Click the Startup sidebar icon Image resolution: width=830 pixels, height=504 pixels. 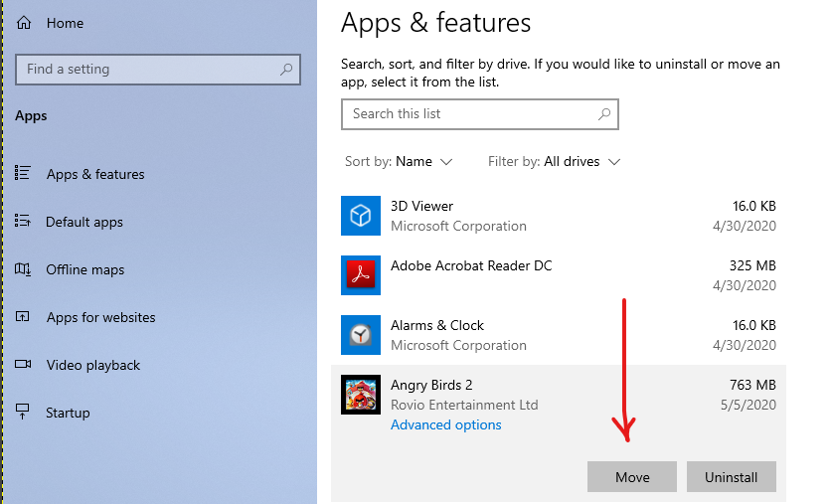click(23, 412)
